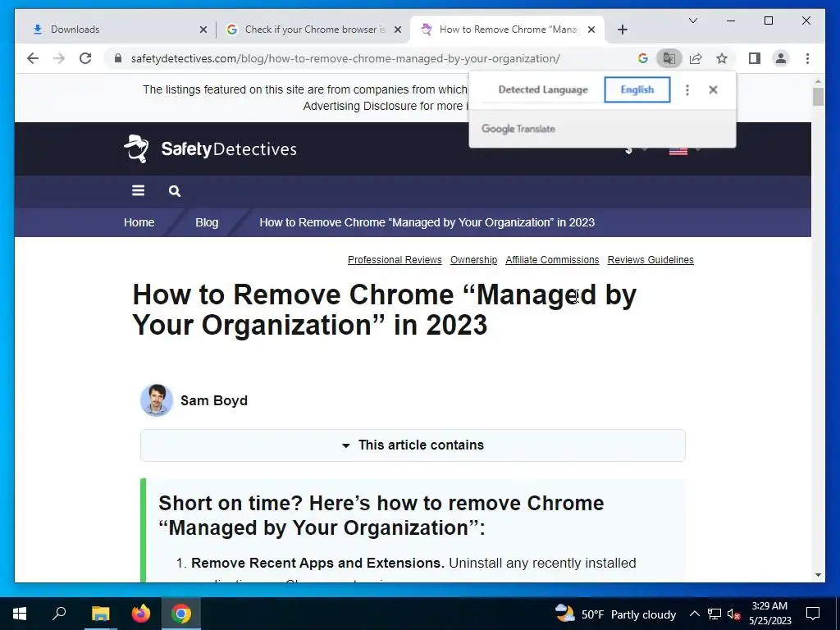Go back using the browser back arrow
Viewport: 840px width, 630px height.
pos(33,58)
